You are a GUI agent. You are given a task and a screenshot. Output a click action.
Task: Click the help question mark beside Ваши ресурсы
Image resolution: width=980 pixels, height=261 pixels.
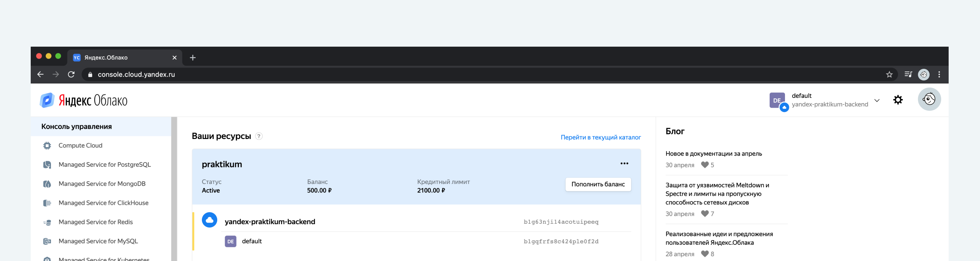[259, 136]
